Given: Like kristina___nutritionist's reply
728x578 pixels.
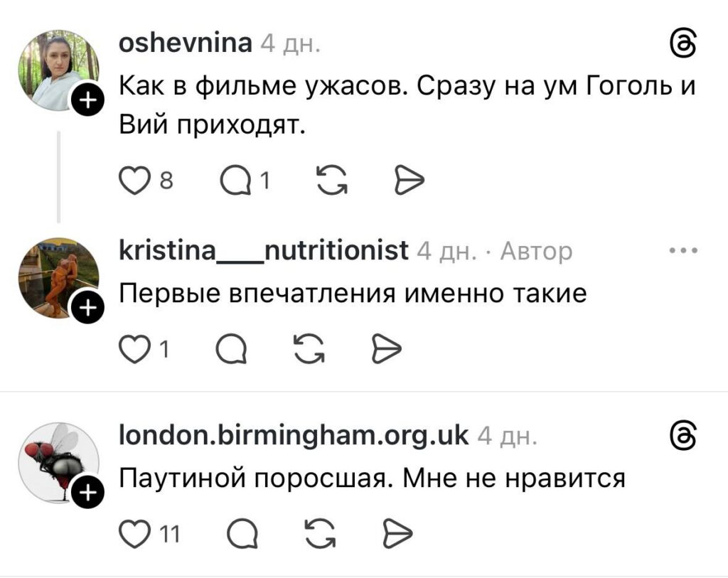Looking at the screenshot, I should pos(132,349).
